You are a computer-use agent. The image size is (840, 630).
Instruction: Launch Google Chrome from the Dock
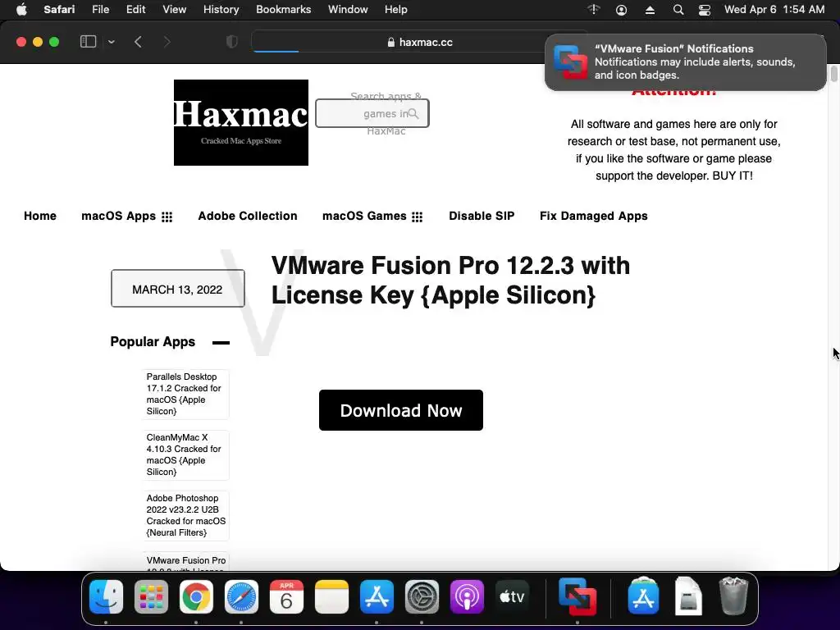coord(196,596)
